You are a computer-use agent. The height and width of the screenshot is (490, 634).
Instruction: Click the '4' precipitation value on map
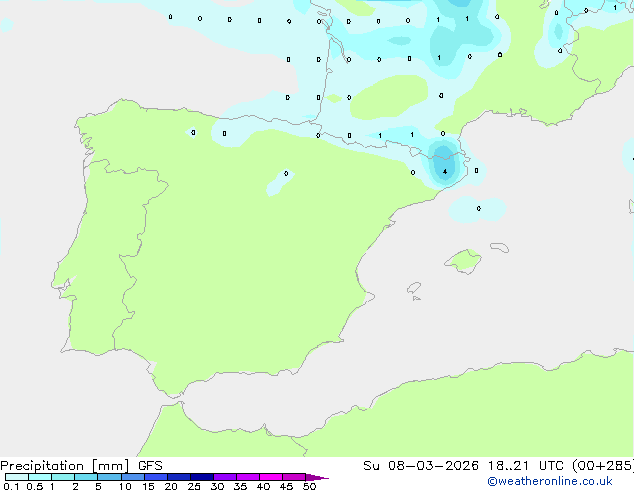(x=445, y=172)
